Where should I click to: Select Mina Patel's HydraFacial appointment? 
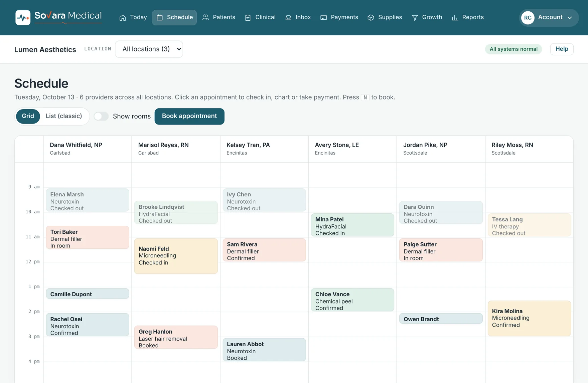coord(352,225)
